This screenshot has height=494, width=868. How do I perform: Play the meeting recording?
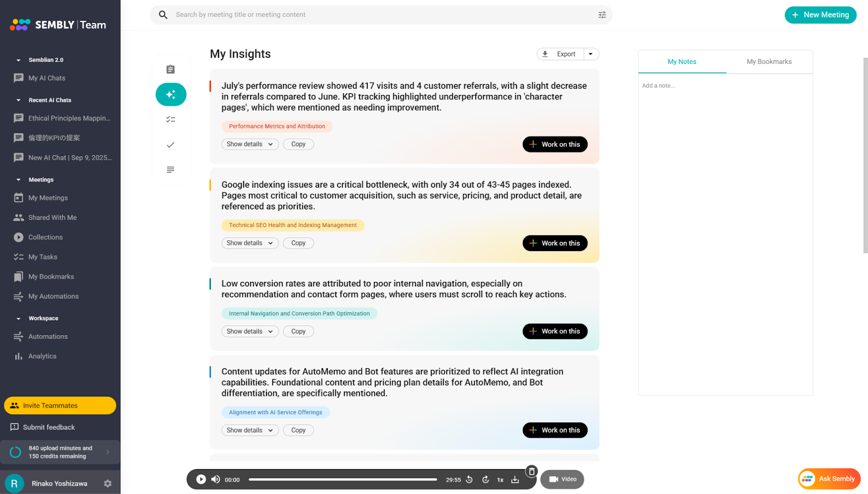click(201, 479)
